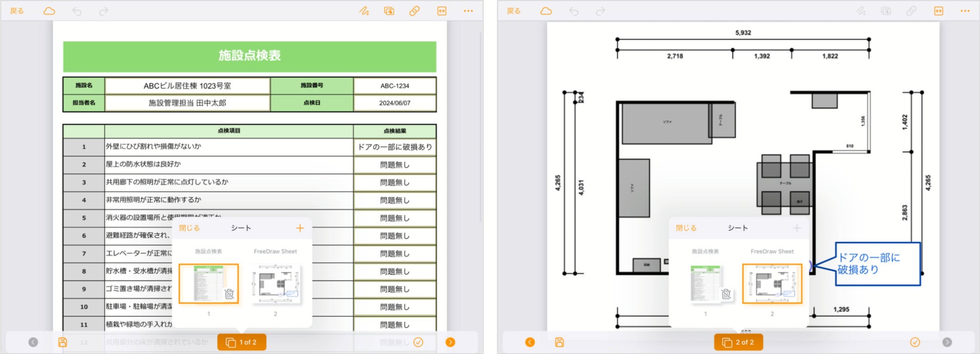This screenshot has height=354, width=980.
Task: Add a new sheet with orange plus
Action: point(300,228)
